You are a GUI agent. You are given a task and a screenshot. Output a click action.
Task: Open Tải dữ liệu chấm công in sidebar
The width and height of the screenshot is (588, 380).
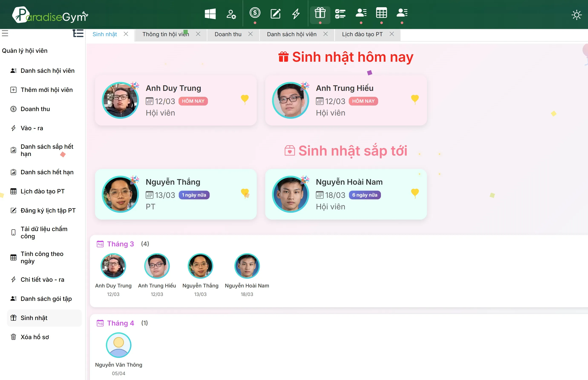pyautogui.click(x=44, y=233)
